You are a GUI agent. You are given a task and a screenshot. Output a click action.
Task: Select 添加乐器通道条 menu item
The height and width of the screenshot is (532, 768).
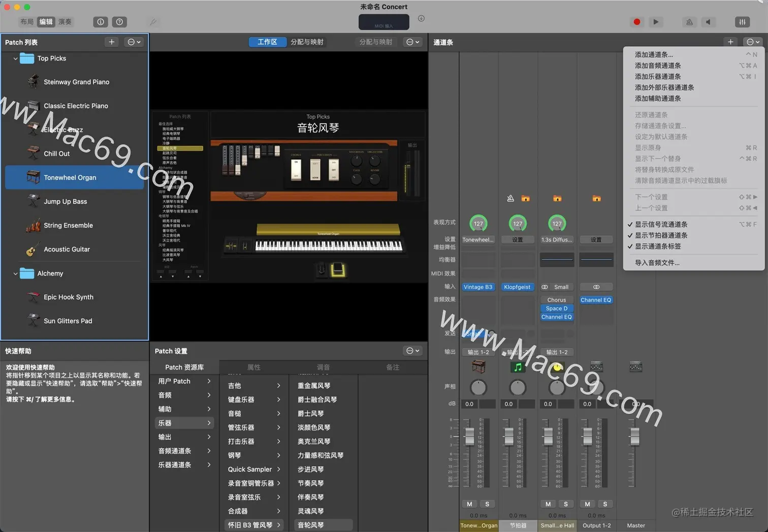pyautogui.click(x=693, y=77)
